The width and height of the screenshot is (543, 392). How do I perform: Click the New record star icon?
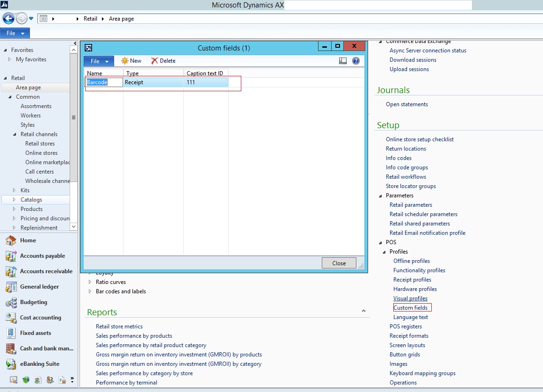124,61
